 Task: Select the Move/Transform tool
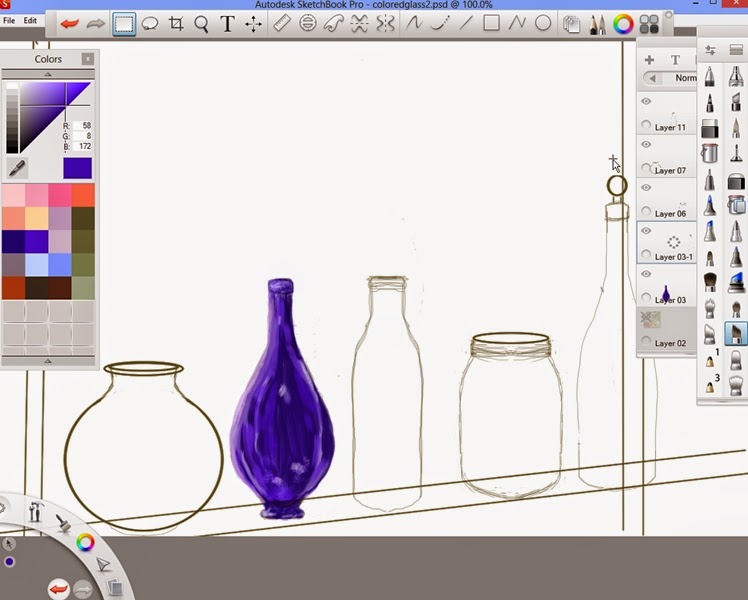tap(253, 24)
